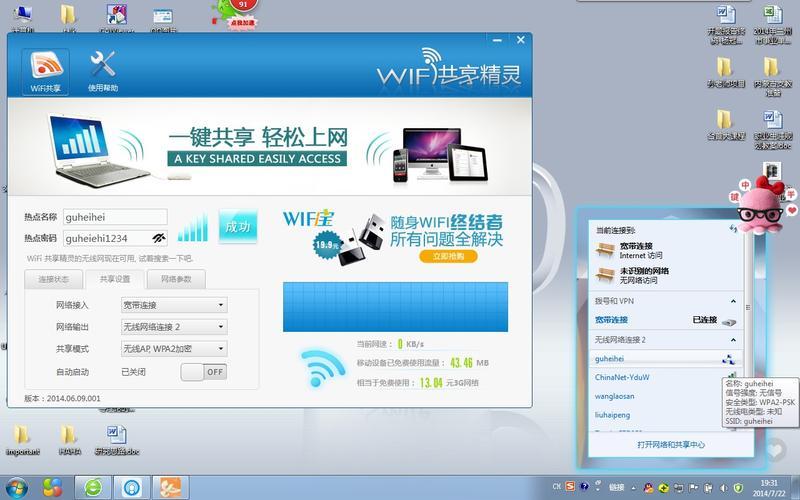Close the WiFi共享精灵 window

[520, 40]
